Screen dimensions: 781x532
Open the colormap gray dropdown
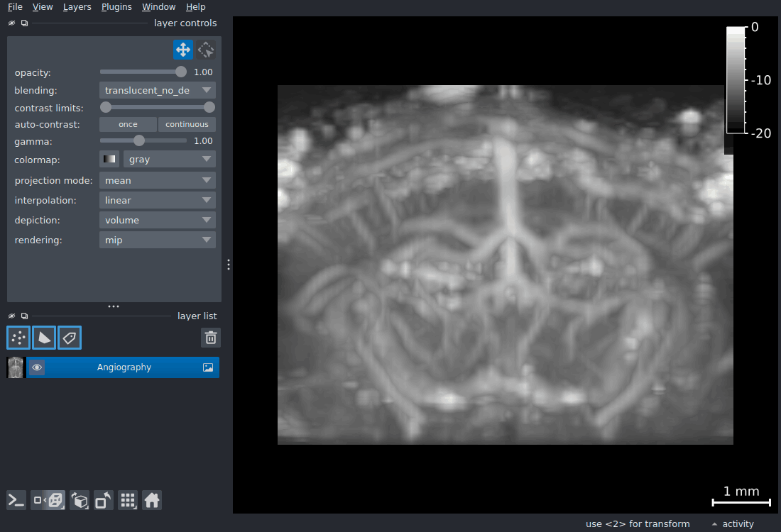pos(170,160)
